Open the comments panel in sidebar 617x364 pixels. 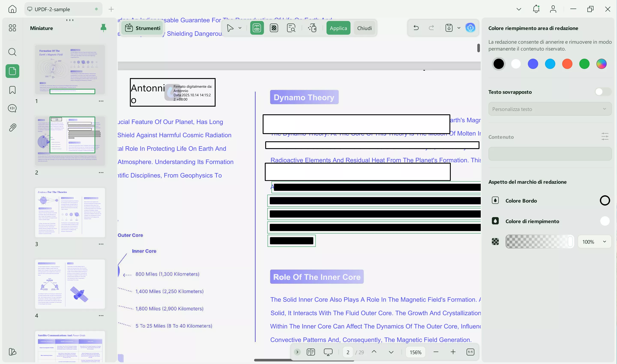pyautogui.click(x=12, y=108)
